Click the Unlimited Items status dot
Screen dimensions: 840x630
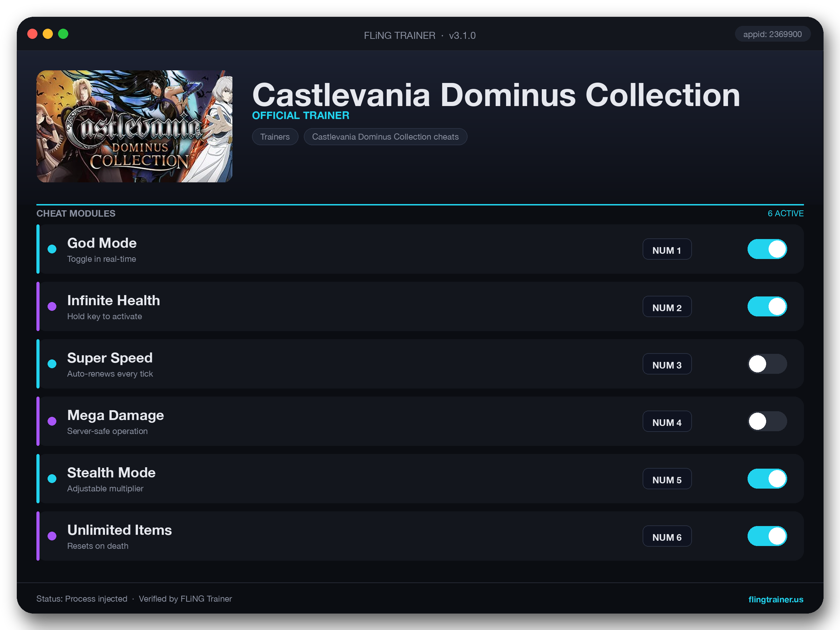tap(52, 536)
